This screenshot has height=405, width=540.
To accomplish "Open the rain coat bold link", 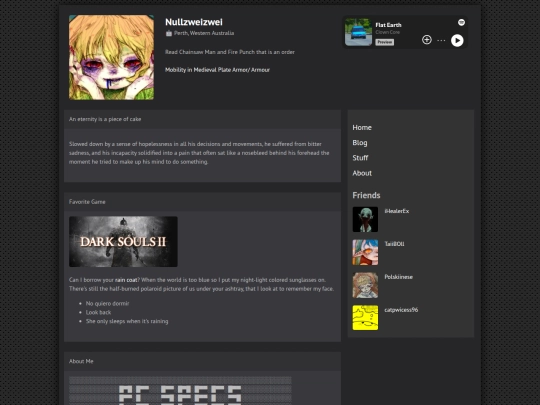I will pos(126,280).
